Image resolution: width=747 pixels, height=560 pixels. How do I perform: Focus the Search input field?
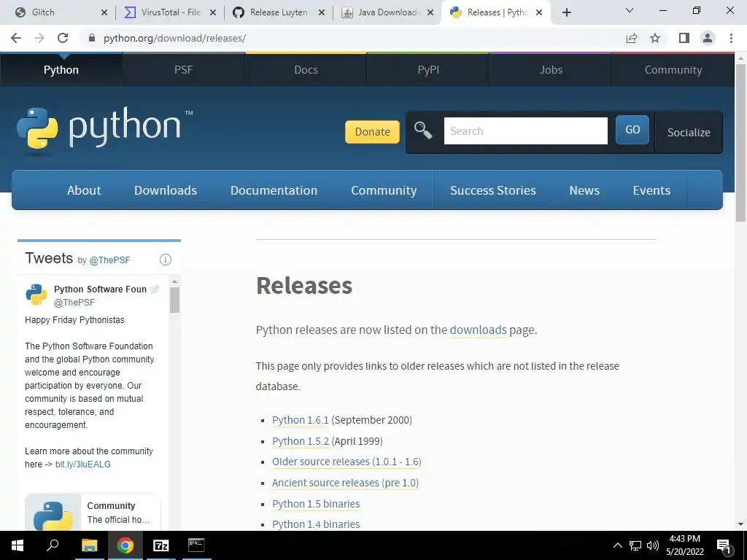click(525, 131)
